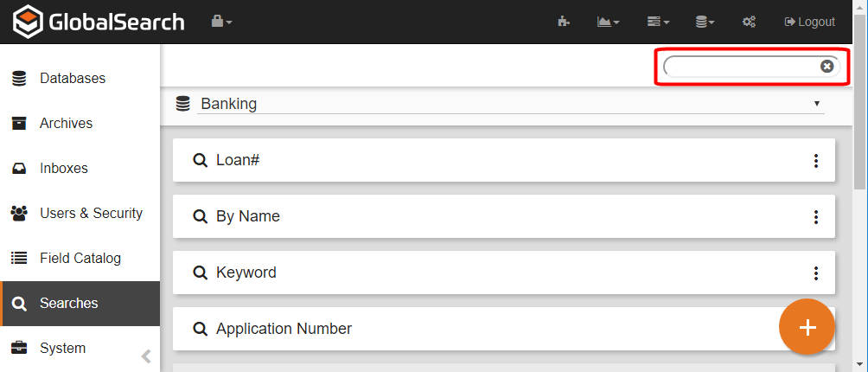Open the three-dot menu for Keyword
The width and height of the screenshot is (868, 372).
(815, 273)
